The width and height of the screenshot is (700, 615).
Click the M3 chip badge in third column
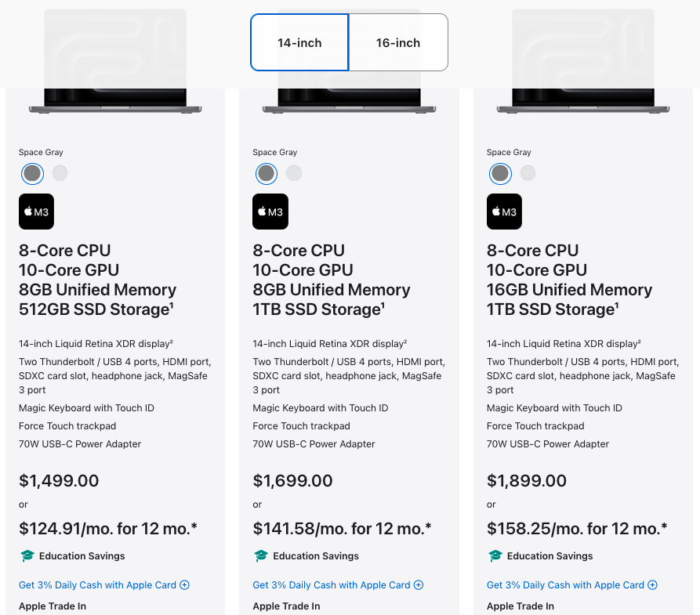[504, 212]
